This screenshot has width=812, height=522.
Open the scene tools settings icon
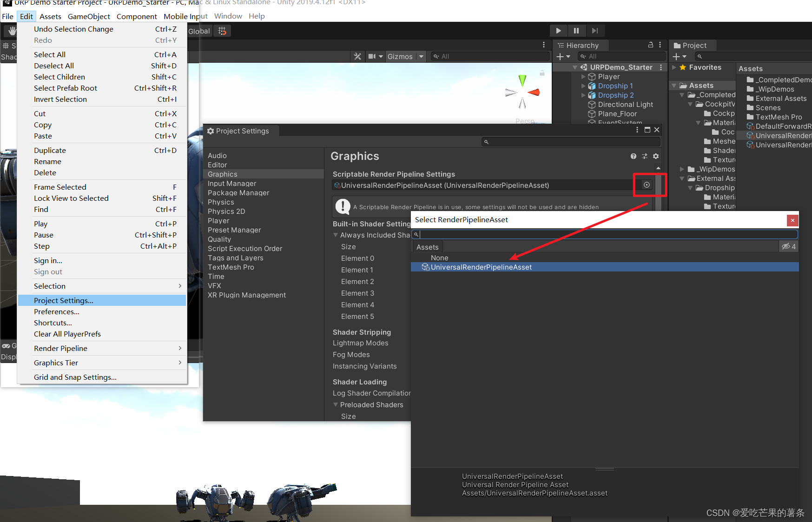point(357,56)
